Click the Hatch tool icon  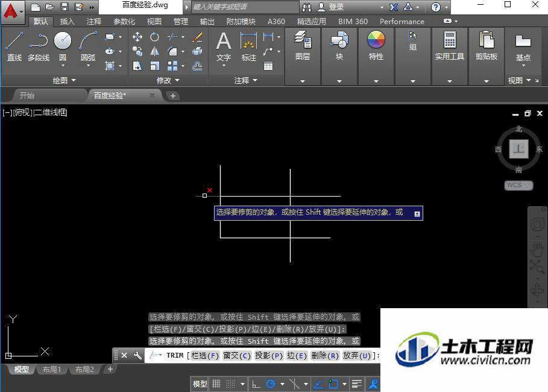pyautogui.click(x=110, y=66)
